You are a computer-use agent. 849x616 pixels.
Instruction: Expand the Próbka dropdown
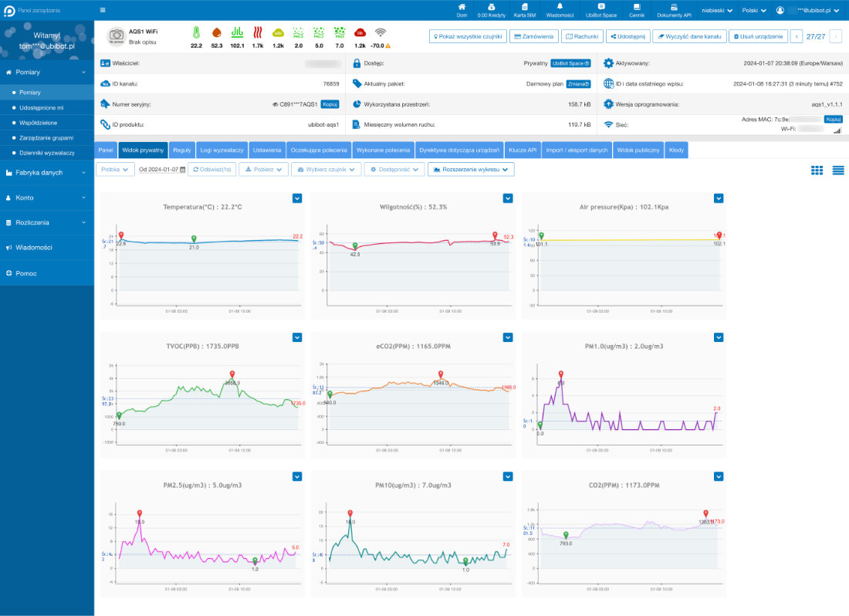click(x=115, y=169)
